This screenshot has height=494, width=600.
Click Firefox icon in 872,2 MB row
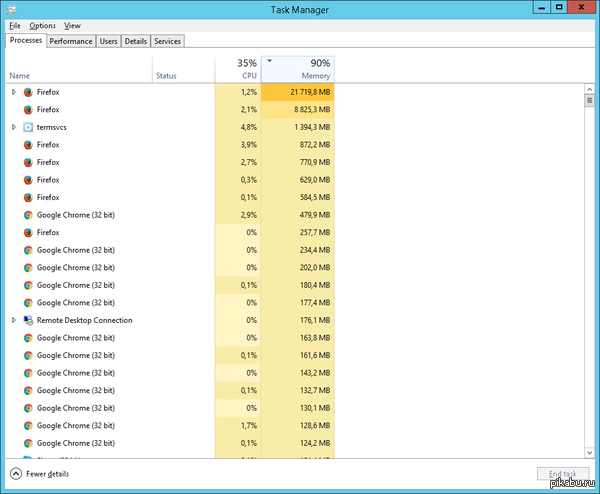tap(28, 145)
